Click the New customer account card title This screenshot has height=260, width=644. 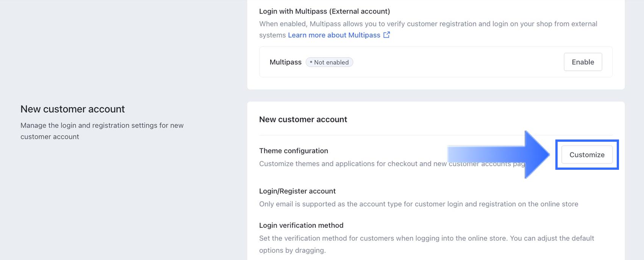tap(303, 119)
